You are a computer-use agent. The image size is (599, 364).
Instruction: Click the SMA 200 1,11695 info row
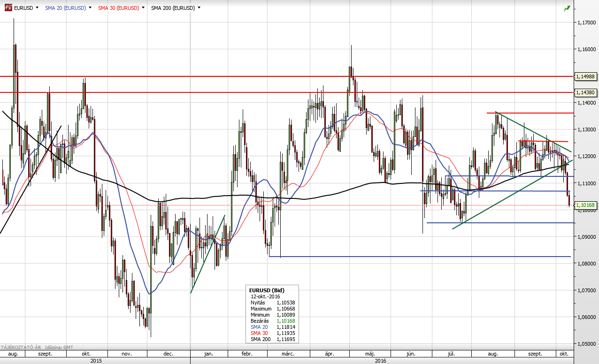[272, 339]
